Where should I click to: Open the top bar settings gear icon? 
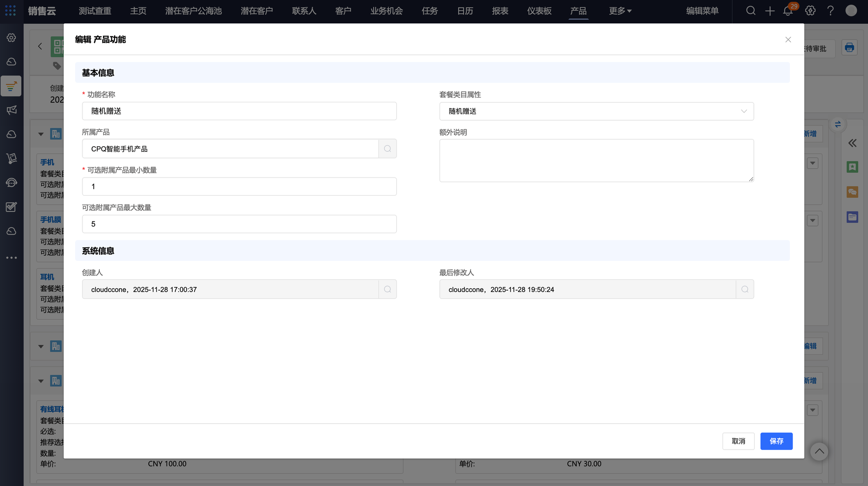pos(810,11)
